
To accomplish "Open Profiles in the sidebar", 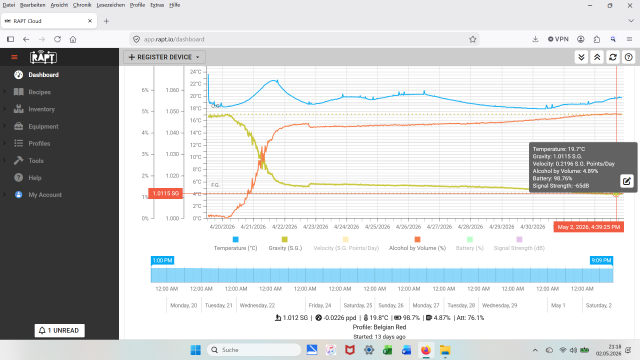I will (39, 143).
